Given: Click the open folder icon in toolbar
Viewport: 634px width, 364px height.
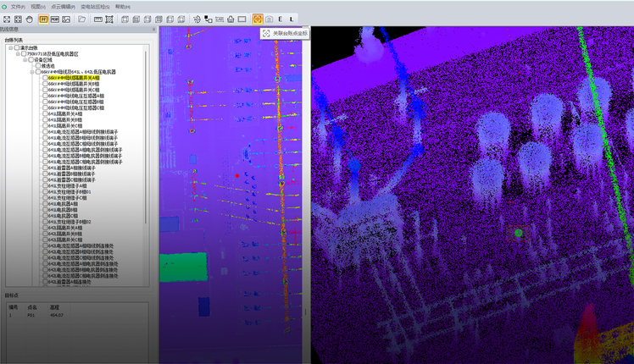Looking at the screenshot, I should [x=81, y=19].
